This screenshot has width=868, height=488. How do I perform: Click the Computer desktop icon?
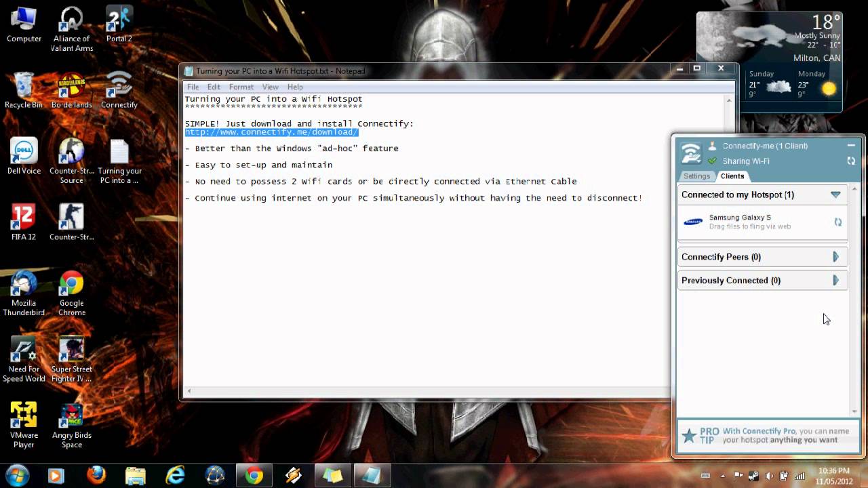tap(24, 25)
